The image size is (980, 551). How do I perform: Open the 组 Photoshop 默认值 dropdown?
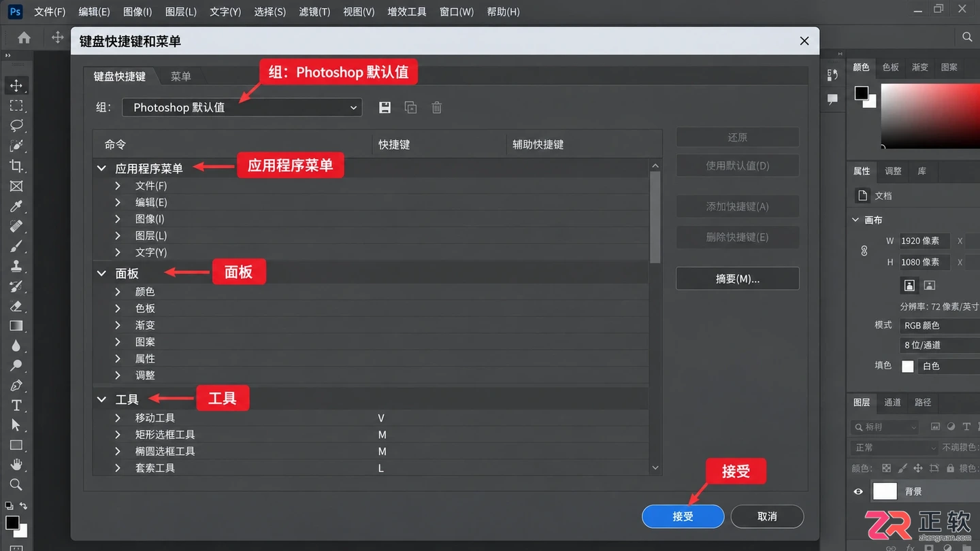pos(242,107)
